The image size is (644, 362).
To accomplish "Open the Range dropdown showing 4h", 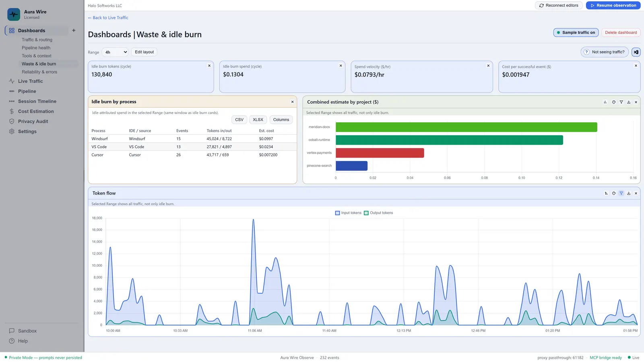I will 115,52.
